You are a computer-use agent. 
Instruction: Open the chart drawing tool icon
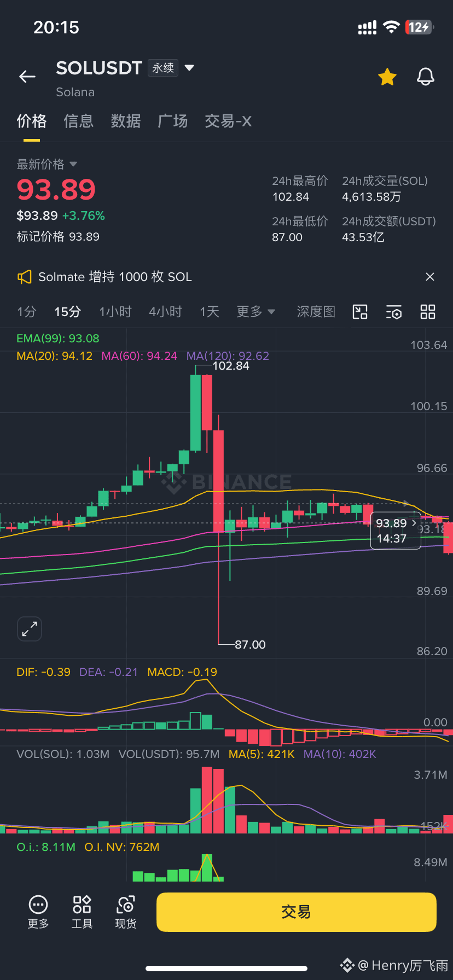point(360,312)
